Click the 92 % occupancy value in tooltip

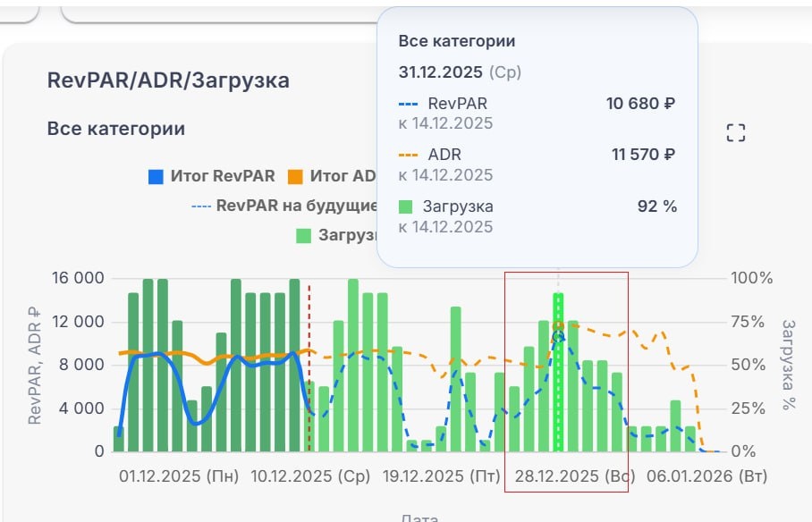[x=657, y=206]
